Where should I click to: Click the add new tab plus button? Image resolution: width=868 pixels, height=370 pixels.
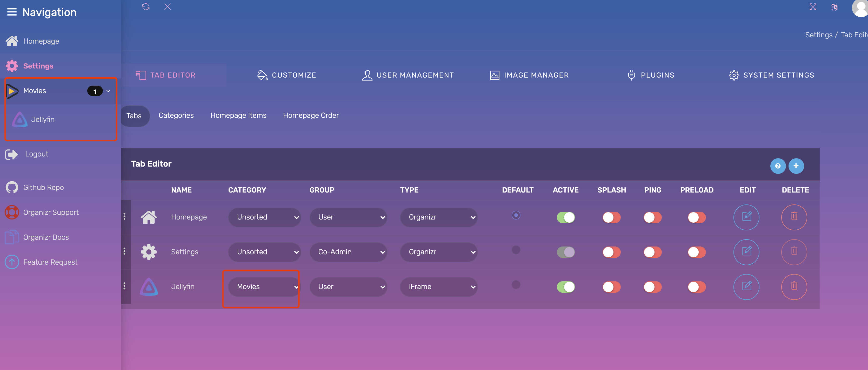click(x=796, y=166)
